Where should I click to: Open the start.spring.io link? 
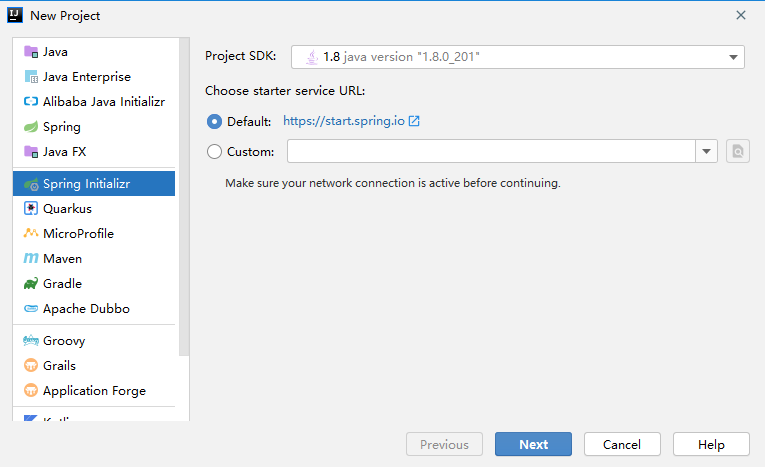point(344,121)
